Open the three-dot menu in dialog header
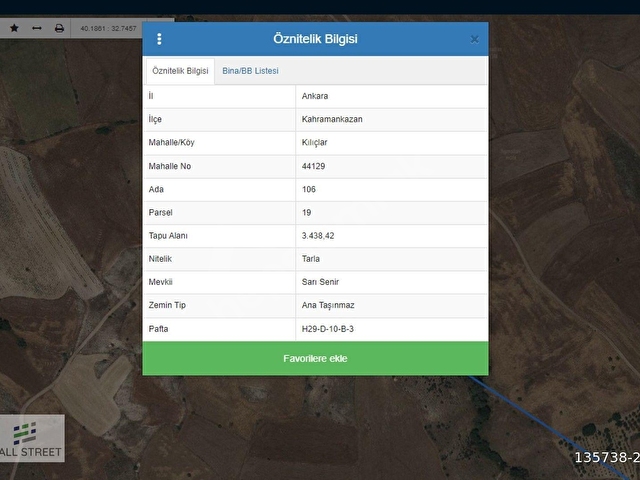640x480 pixels. click(x=159, y=39)
